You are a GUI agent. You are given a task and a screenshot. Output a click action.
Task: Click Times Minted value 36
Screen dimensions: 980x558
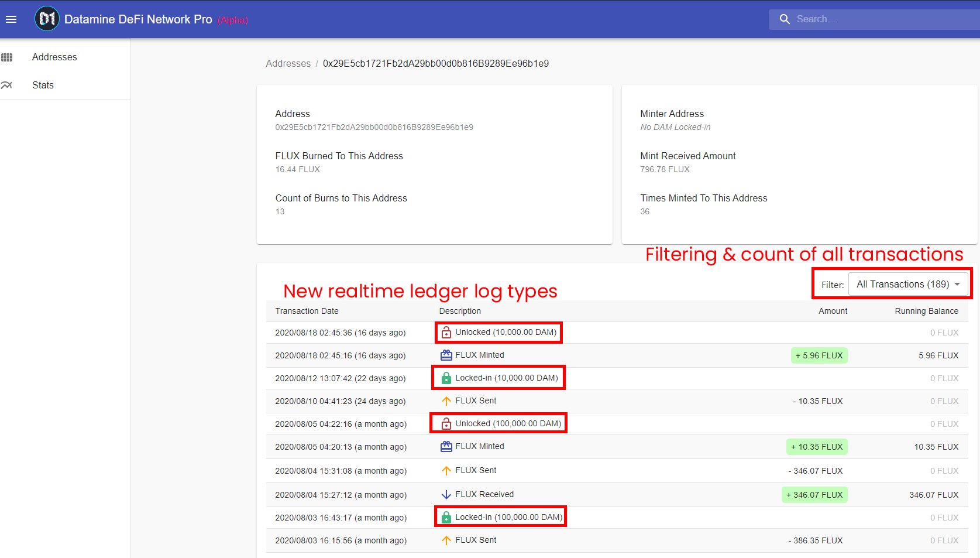click(x=645, y=211)
